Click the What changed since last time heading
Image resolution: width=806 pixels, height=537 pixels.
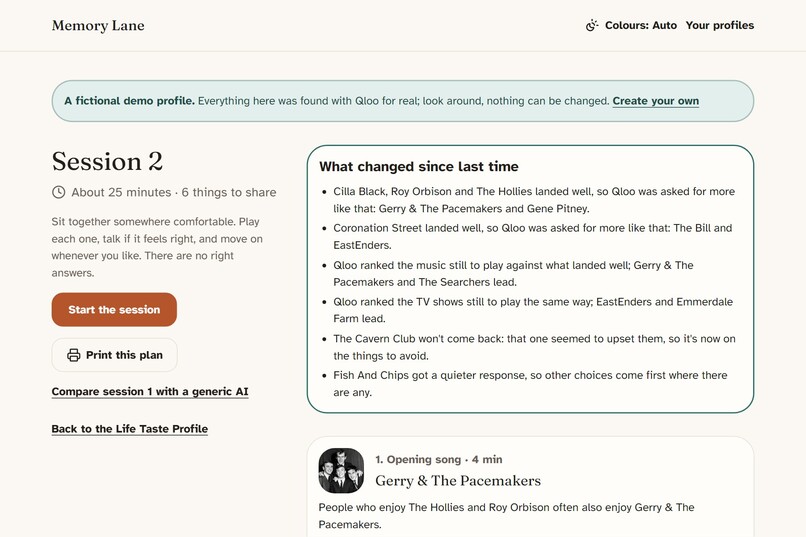point(418,166)
